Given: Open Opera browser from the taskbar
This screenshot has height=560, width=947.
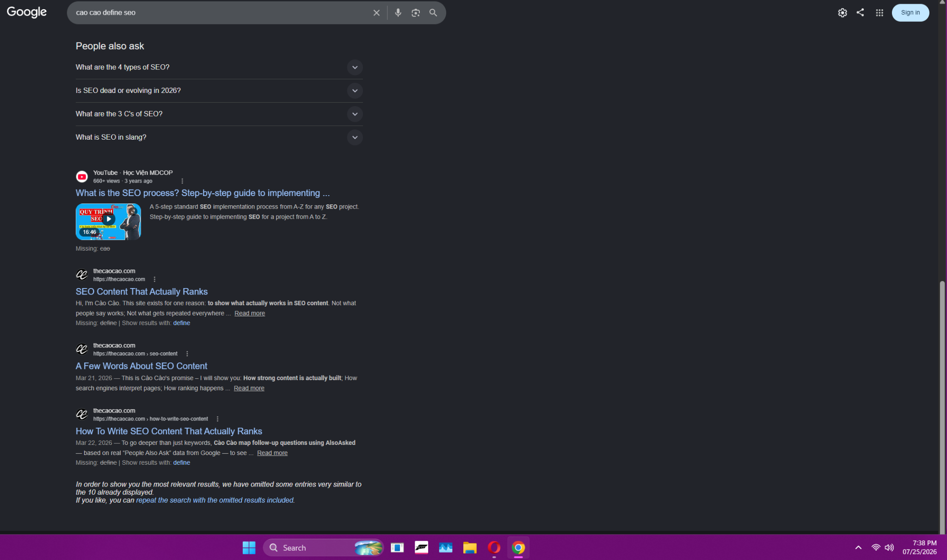Looking at the screenshot, I should pyautogui.click(x=494, y=548).
